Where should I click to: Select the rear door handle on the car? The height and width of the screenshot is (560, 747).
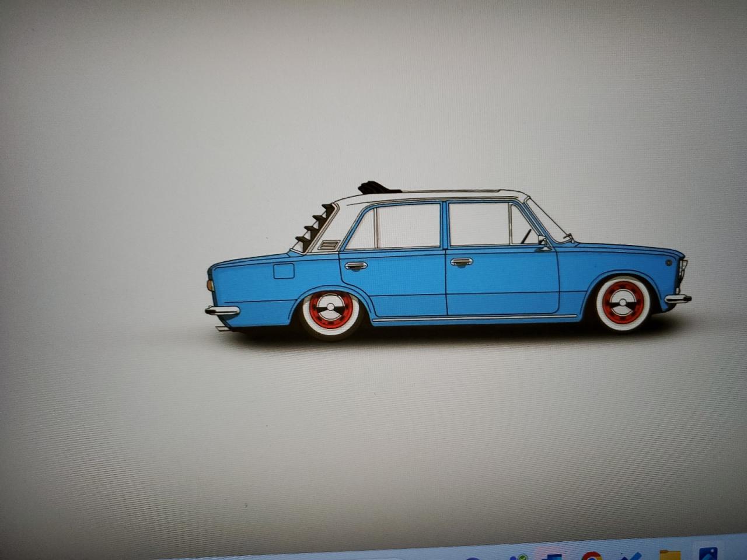click(x=355, y=266)
